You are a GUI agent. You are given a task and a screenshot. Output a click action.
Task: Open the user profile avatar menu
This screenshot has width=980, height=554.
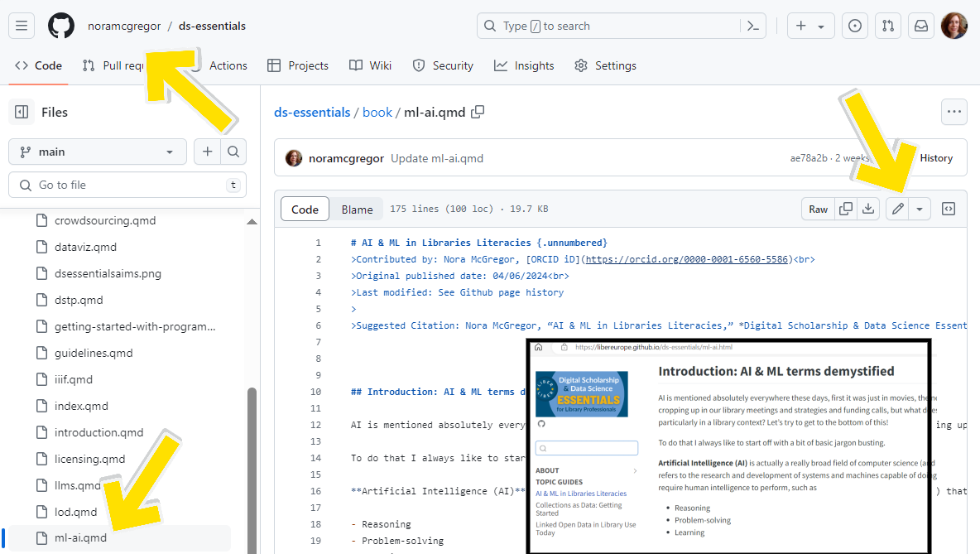(954, 26)
